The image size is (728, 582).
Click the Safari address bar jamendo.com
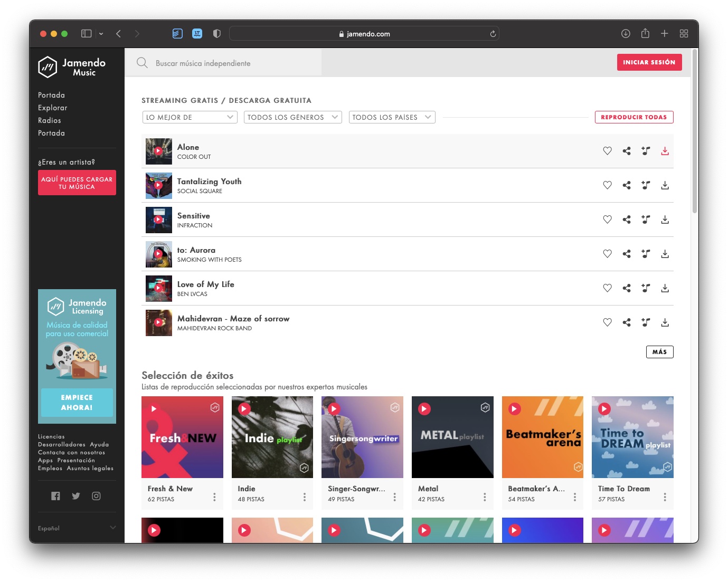pos(364,34)
